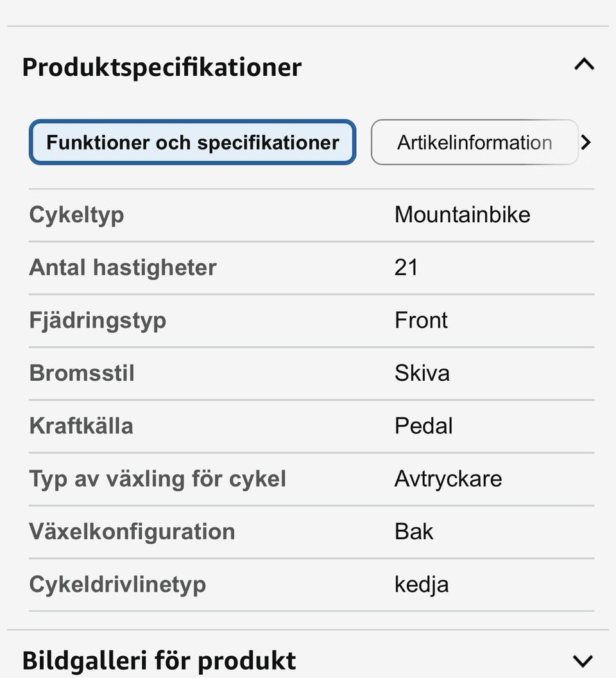Click the Fjädringstyp row label
The height and width of the screenshot is (678, 616).
click(x=98, y=320)
